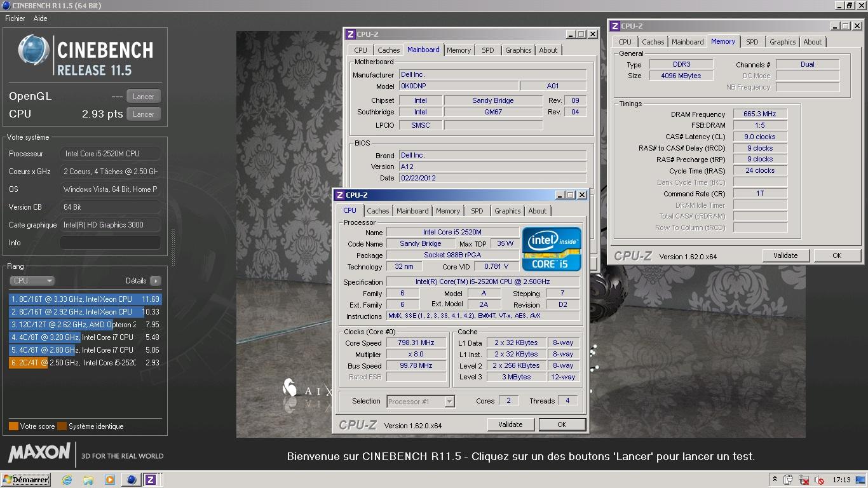Click Validate in Memory window
This screenshot has height=488, width=868.
[785, 255]
